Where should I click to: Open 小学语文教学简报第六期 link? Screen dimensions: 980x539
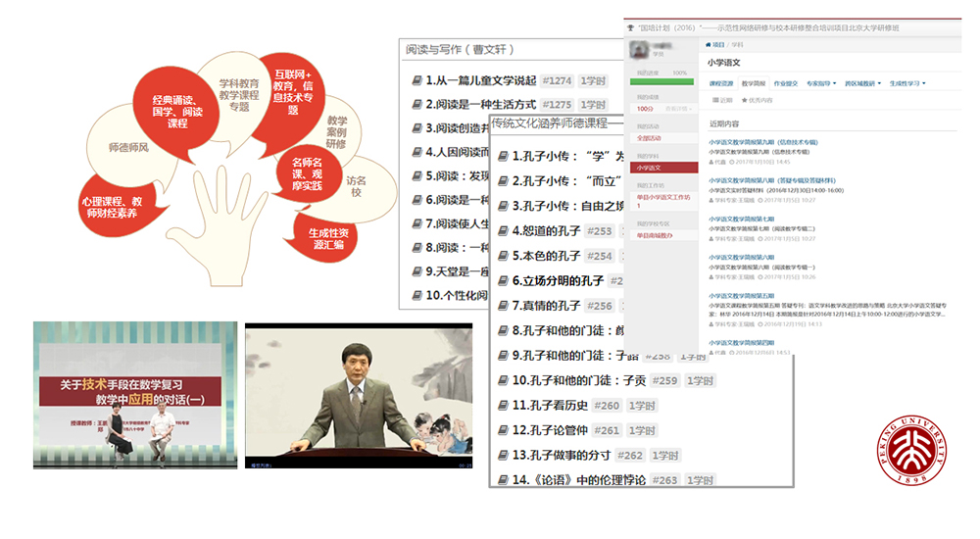click(741, 257)
